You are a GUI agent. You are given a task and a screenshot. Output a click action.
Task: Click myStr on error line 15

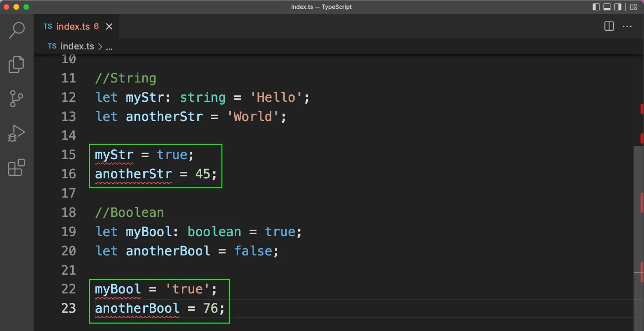pyautogui.click(x=114, y=155)
